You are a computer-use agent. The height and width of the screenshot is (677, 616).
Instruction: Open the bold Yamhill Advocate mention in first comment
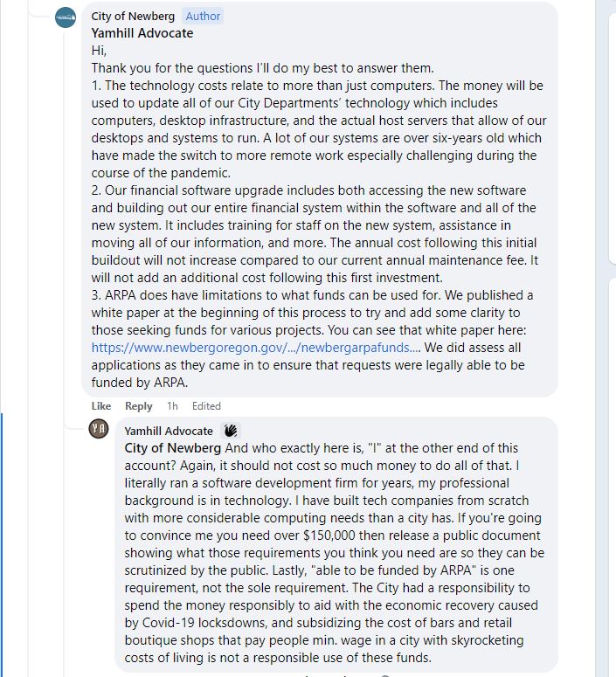pyautogui.click(x=142, y=33)
